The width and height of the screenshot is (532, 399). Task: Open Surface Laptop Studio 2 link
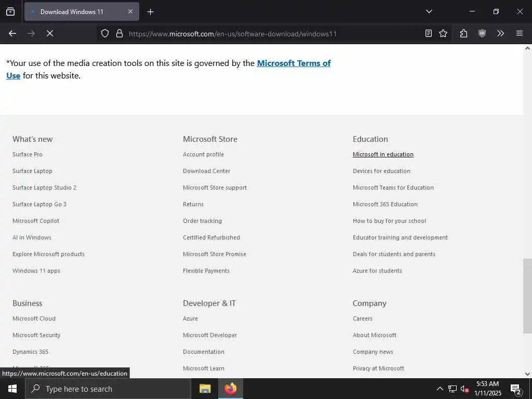45,188
